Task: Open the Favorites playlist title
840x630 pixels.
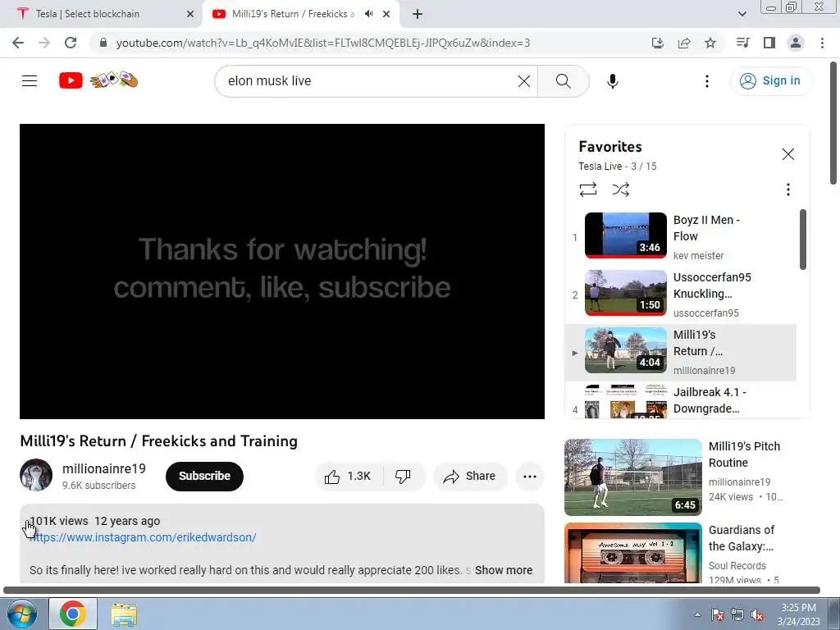Action: (x=610, y=147)
